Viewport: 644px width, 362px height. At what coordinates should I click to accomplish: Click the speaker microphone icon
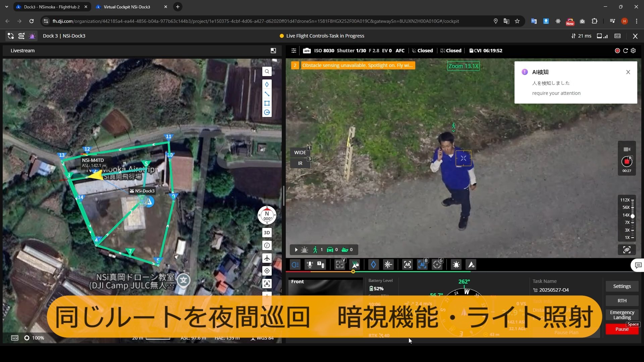pos(310,265)
